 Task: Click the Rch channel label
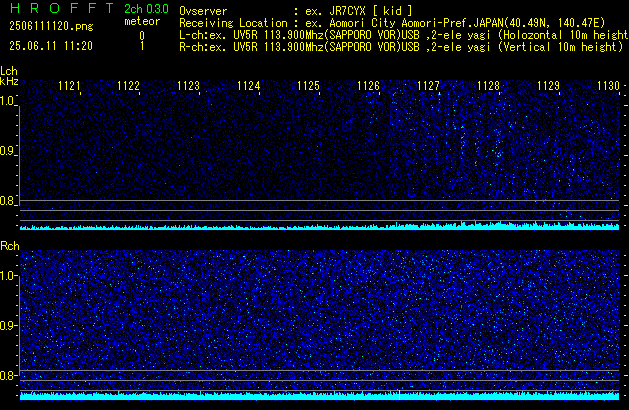click(10, 246)
